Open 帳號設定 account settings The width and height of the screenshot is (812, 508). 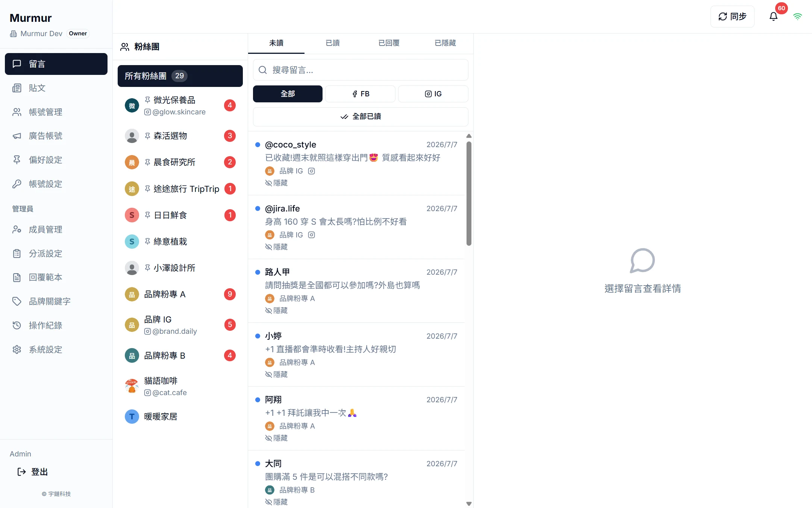pyautogui.click(x=56, y=184)
